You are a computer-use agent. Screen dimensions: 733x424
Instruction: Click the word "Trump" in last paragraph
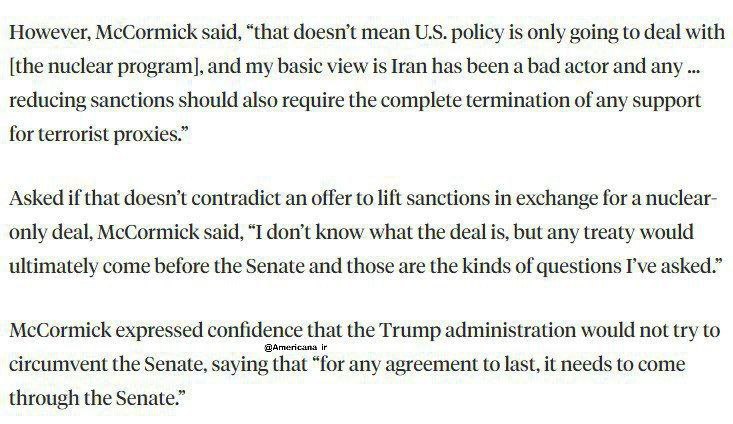pos(410,331)
